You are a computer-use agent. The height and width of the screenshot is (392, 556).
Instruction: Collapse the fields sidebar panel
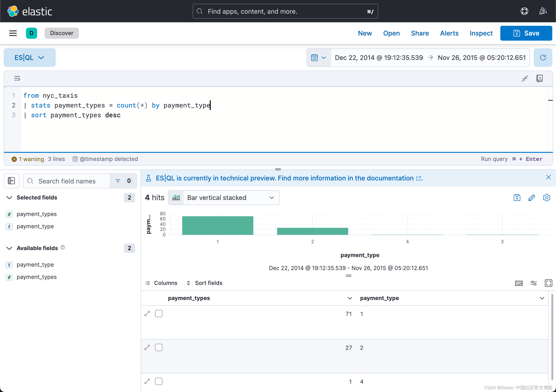pos(11,181)
